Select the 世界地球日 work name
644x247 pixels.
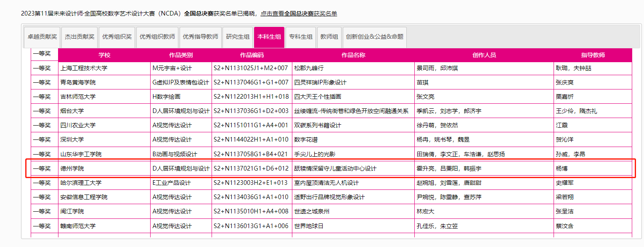(309, 226)
